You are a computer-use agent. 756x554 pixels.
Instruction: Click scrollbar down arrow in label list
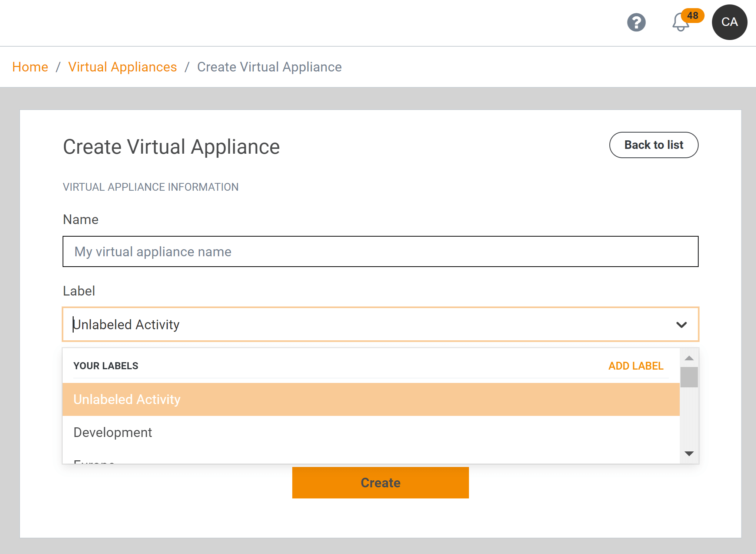point(689,454)
